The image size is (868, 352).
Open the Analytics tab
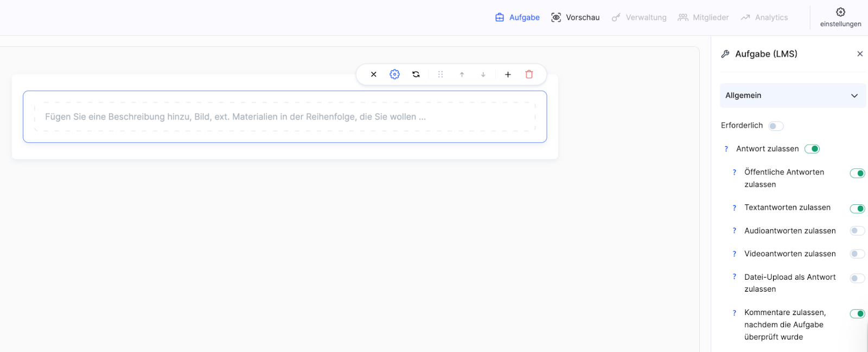pos(764,17)
